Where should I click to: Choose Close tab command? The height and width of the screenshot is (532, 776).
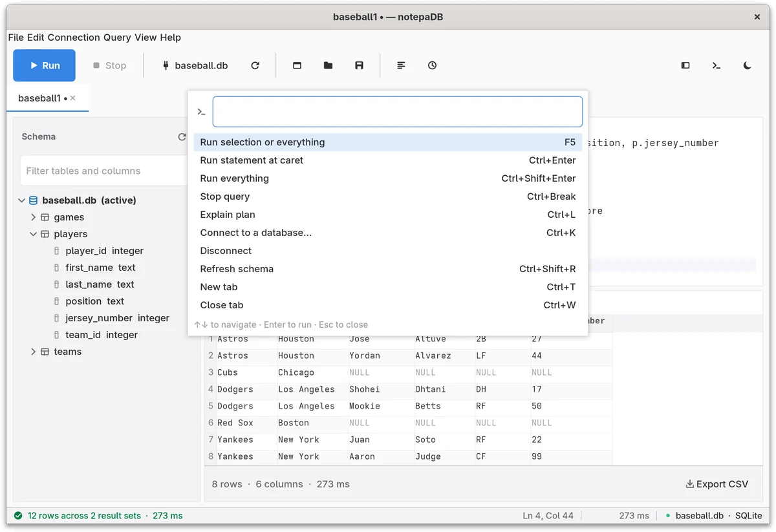click(x=388, y=305)
